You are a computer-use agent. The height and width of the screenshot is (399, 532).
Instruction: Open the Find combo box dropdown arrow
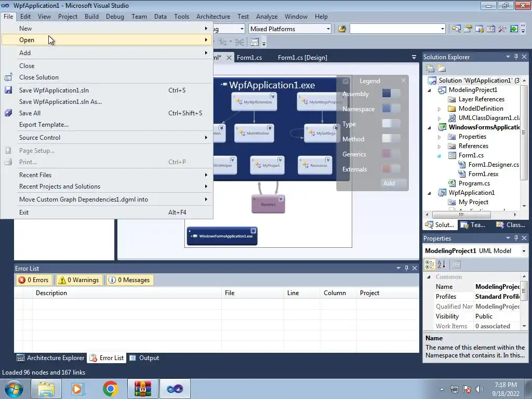click(x=443, y=29)
